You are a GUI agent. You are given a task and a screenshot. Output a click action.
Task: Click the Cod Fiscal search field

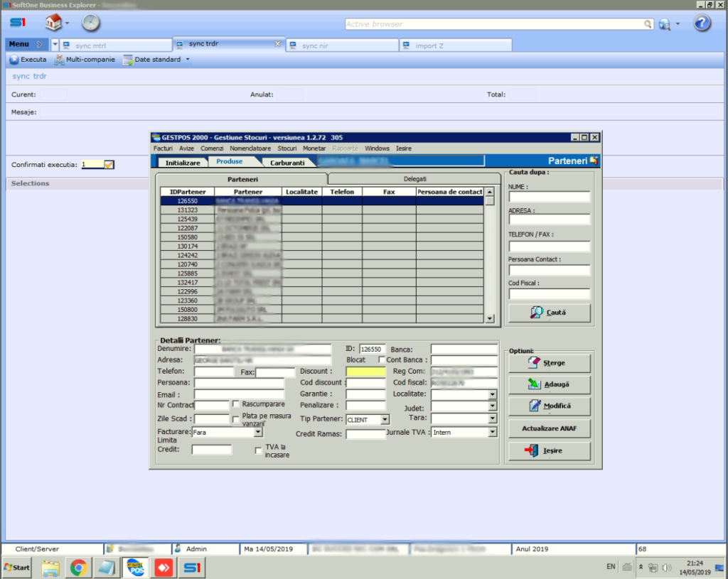click(550, 293)
